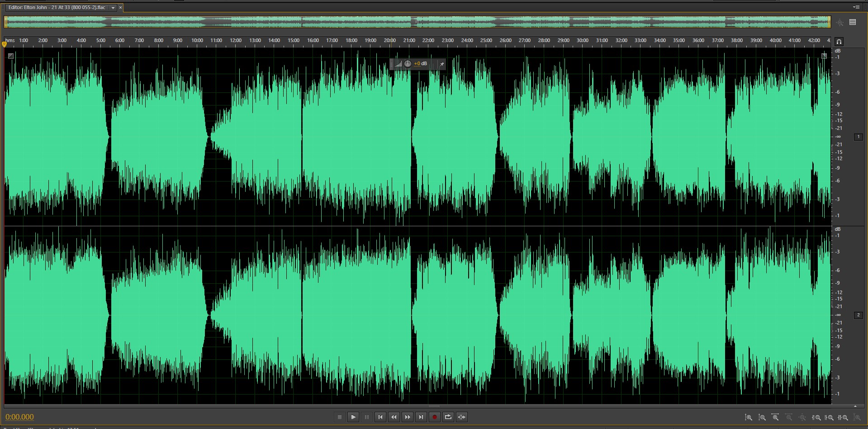
Task: Move playhead to previous marker
Action: coord(380,417)
